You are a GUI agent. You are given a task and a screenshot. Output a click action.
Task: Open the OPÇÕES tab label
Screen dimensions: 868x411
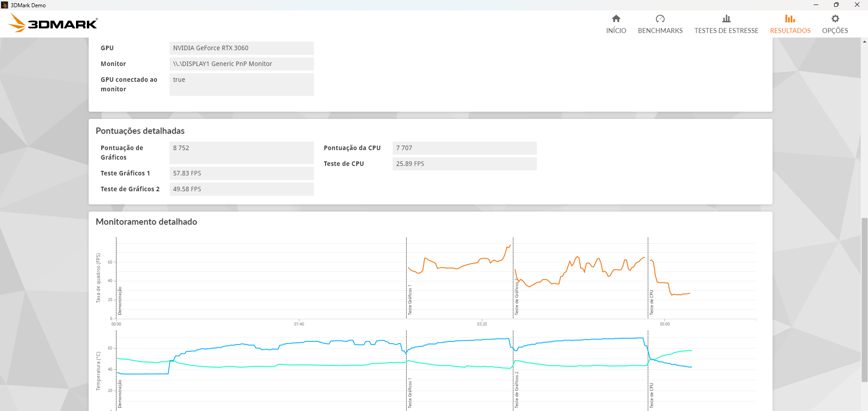[835, 31]
